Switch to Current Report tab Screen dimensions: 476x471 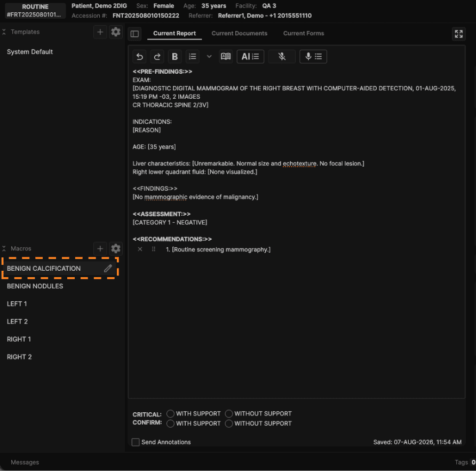click(174, 34)
